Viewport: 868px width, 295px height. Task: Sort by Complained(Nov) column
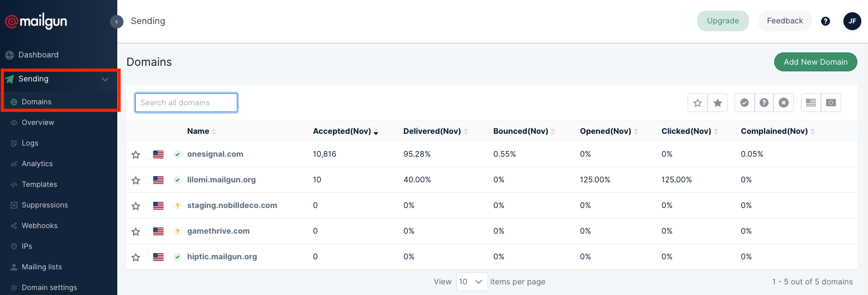tap(778, 132)
